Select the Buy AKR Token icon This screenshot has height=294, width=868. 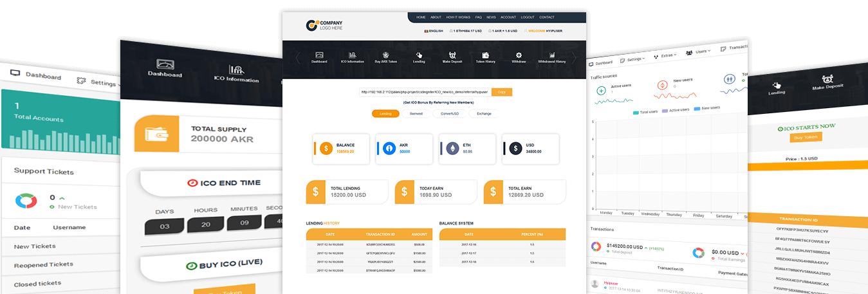pos(386,55)
